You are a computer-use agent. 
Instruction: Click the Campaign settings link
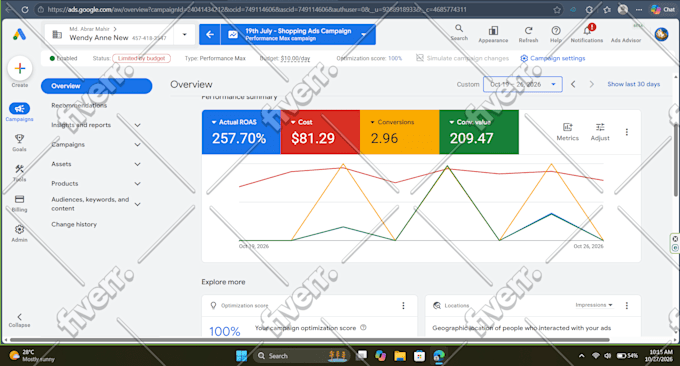coord(557,58)
